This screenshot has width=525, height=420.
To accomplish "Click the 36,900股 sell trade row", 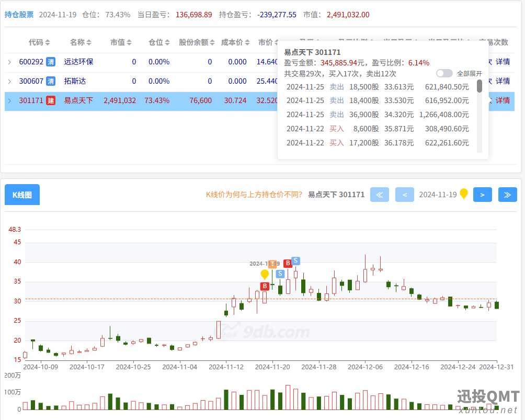I will 378,115.
